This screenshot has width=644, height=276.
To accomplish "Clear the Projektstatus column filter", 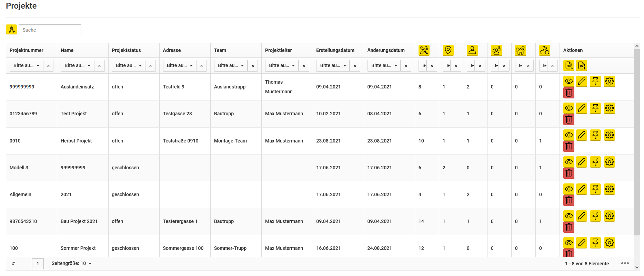I will 150,66.
